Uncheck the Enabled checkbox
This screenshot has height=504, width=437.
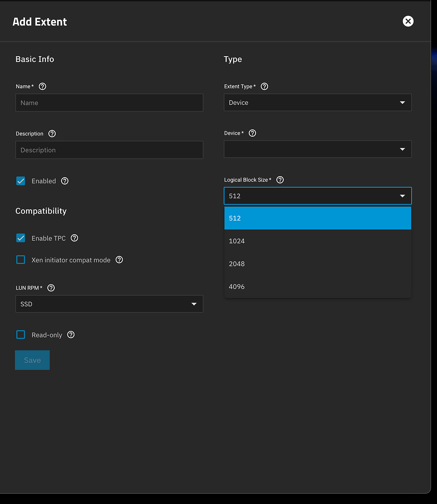[21, 181]
